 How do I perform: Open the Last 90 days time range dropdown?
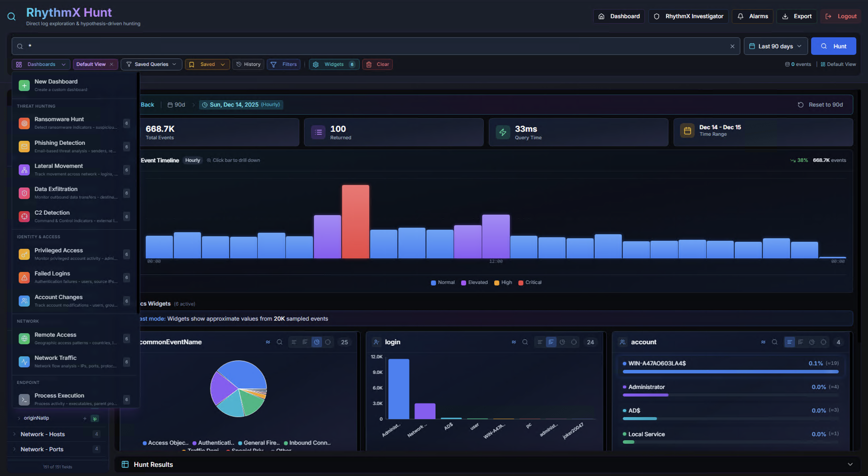coord(775,46)
